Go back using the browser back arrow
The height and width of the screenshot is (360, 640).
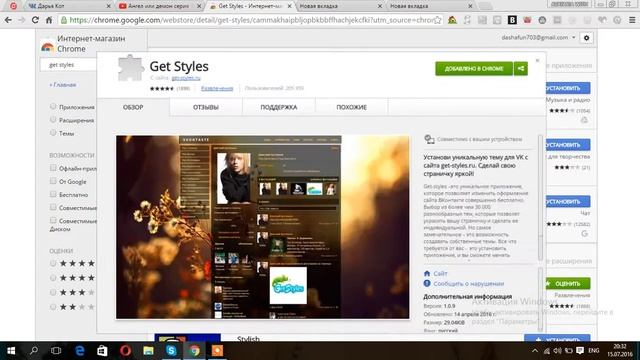point(8,20)
